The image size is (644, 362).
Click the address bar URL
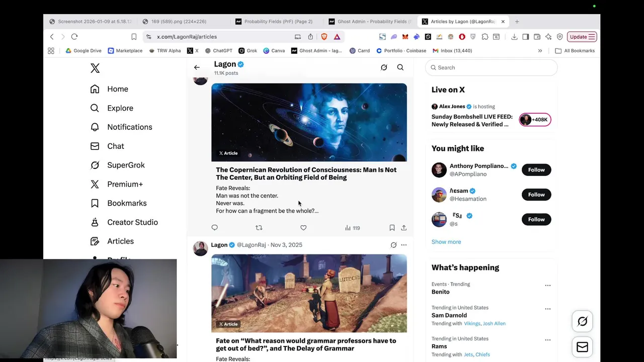click(187, 37)
